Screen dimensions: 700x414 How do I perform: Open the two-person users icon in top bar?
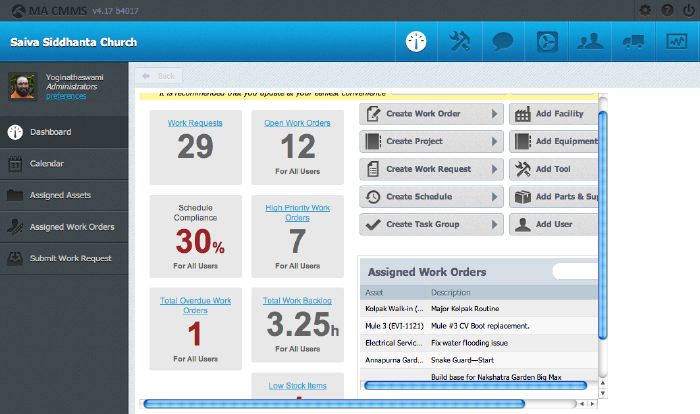590,42
